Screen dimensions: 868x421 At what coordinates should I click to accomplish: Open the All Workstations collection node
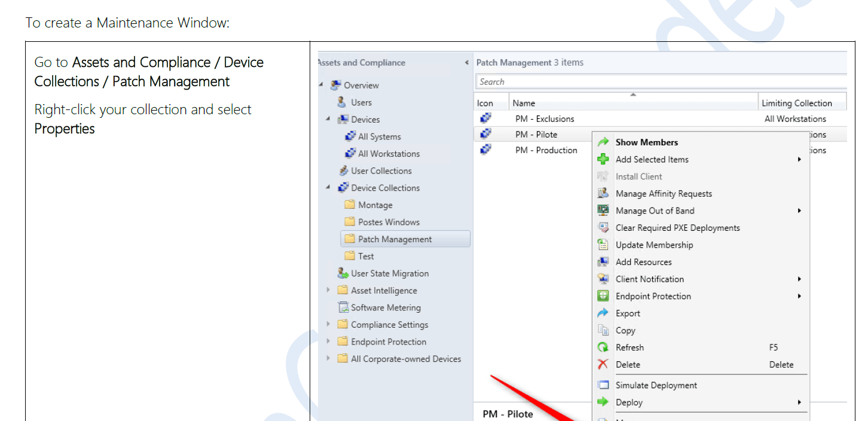coord(389,154)
